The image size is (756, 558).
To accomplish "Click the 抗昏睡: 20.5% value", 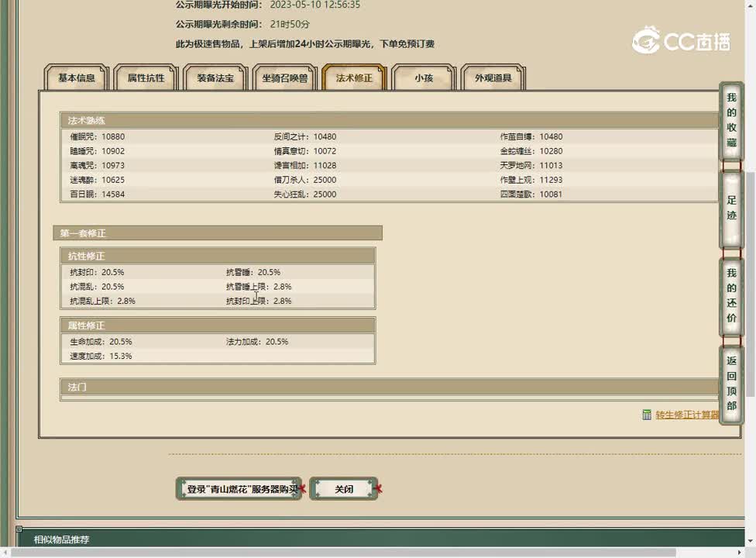I will (x=253, y=272).
